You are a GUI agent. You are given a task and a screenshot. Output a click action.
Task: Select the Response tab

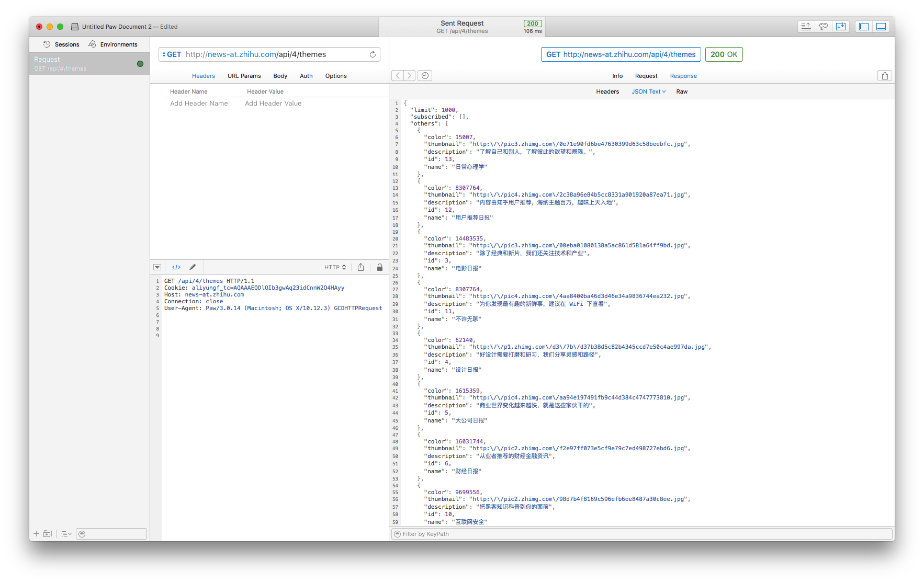tap(683, 76)
